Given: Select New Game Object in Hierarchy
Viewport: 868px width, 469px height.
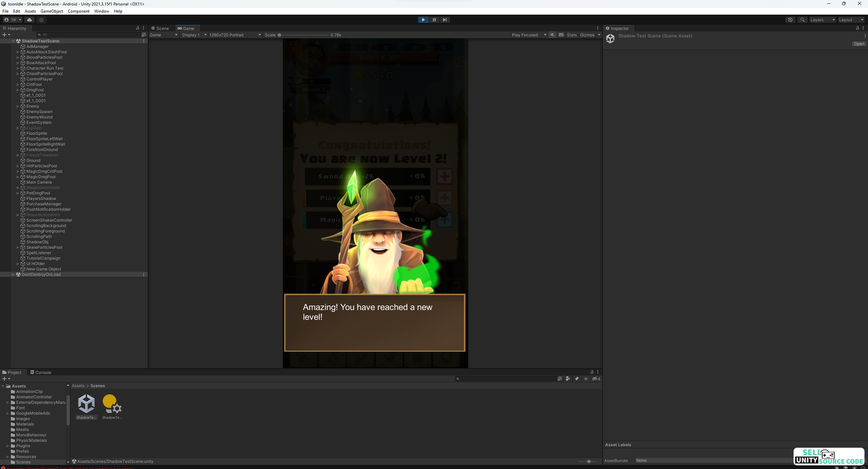Looking at the screenshot, I should point(43,269).
